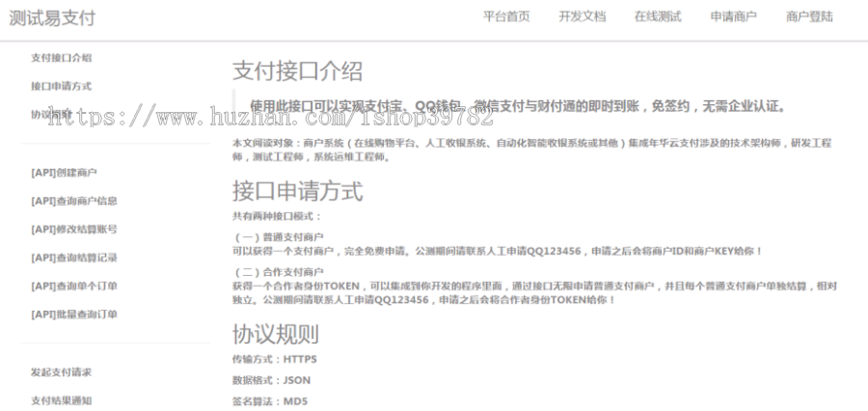Click the paragraph mentioning 合作者身份TOKEN

tap(534, 293)
